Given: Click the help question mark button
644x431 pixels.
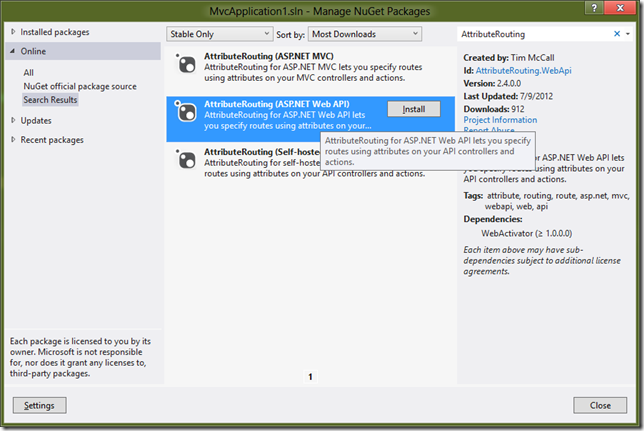Looking at the screenshot, I should coord(594,7).
